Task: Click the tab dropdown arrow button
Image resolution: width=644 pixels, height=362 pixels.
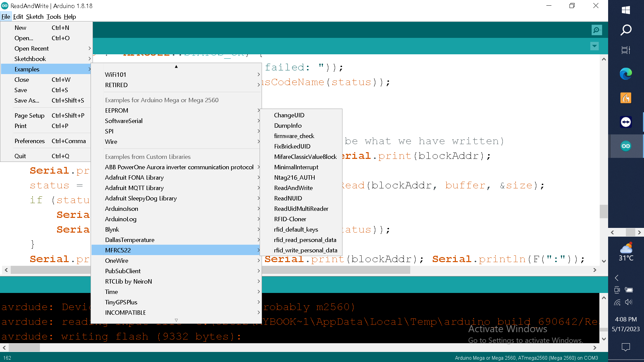Action: (594, 46)
